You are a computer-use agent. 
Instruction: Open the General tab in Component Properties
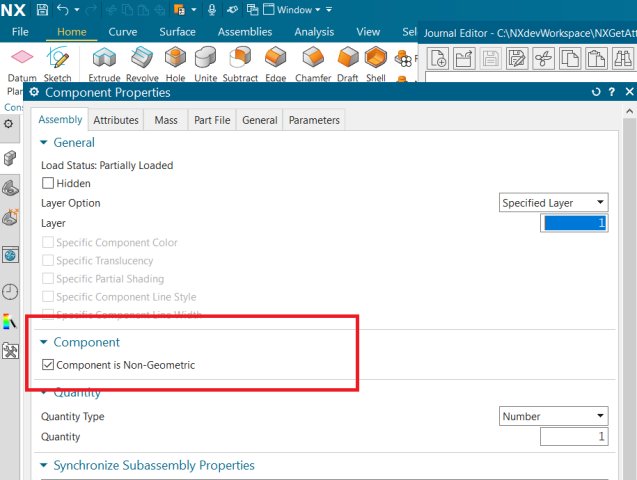click(x=260, y=120)
